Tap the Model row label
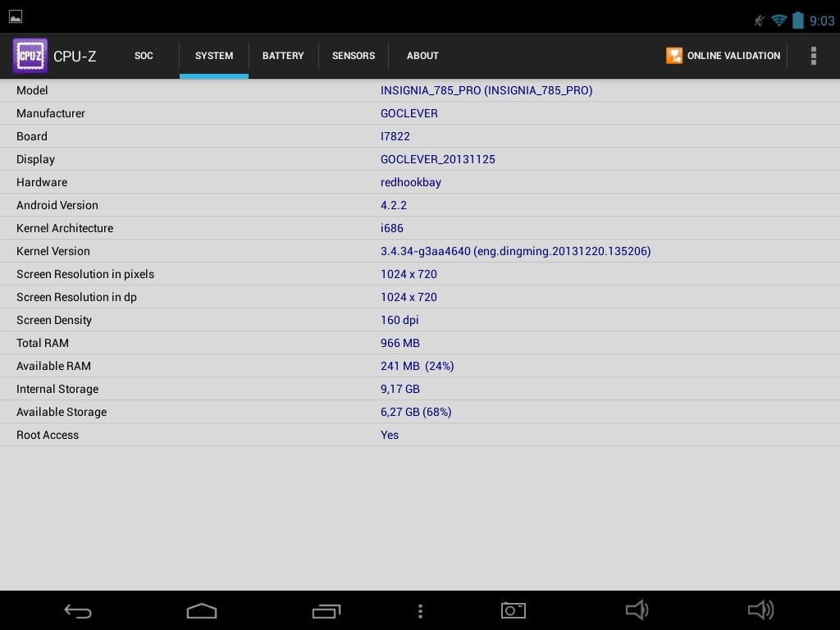Viewport: 840px width, 630px height. click(x=32, y=90)
